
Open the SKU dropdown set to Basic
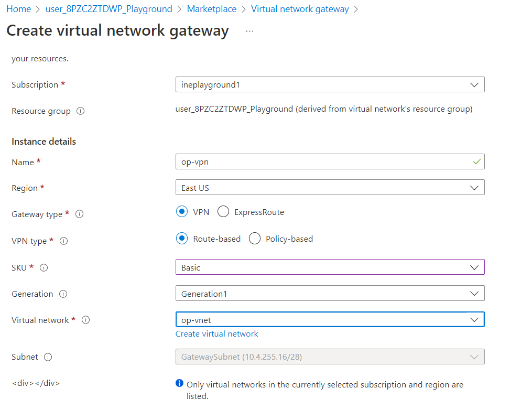pos(330,267)
